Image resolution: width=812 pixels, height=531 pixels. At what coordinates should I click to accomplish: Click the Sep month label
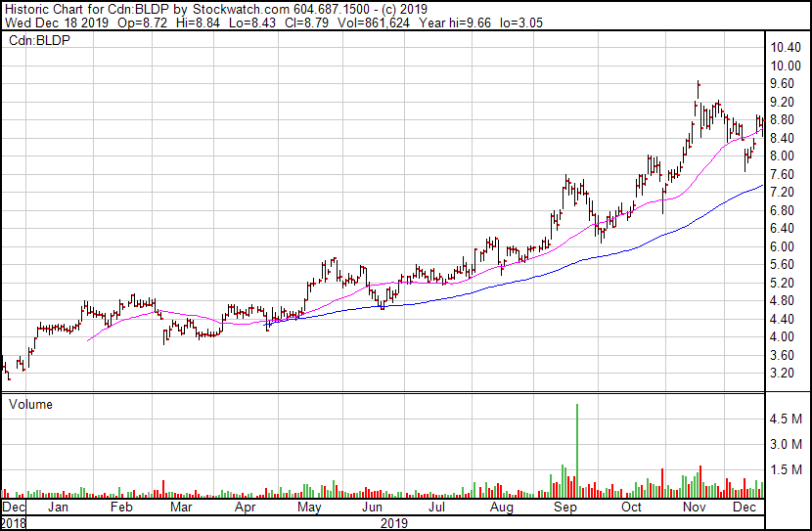coord(565,508)
